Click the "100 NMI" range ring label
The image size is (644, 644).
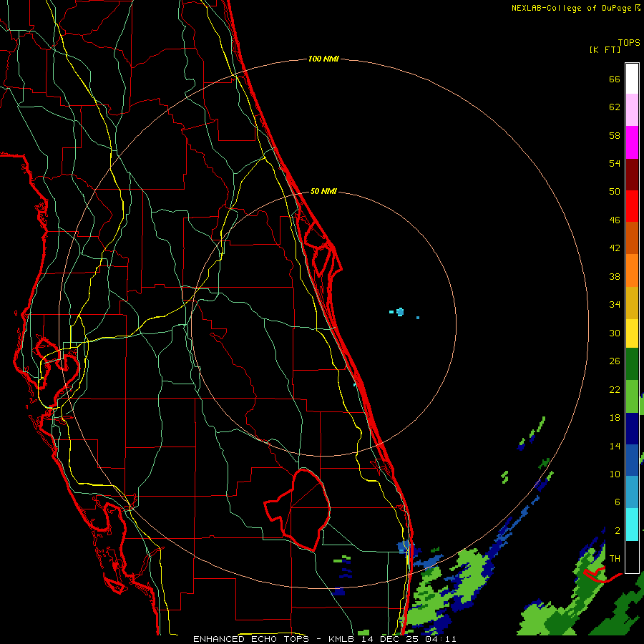click(323, 59)
